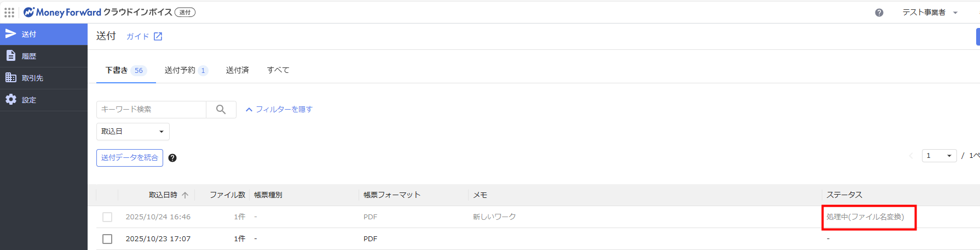Expand the テスト事業者 account dropdown
This screenshot has height=250, width=980.
[930, 13]
